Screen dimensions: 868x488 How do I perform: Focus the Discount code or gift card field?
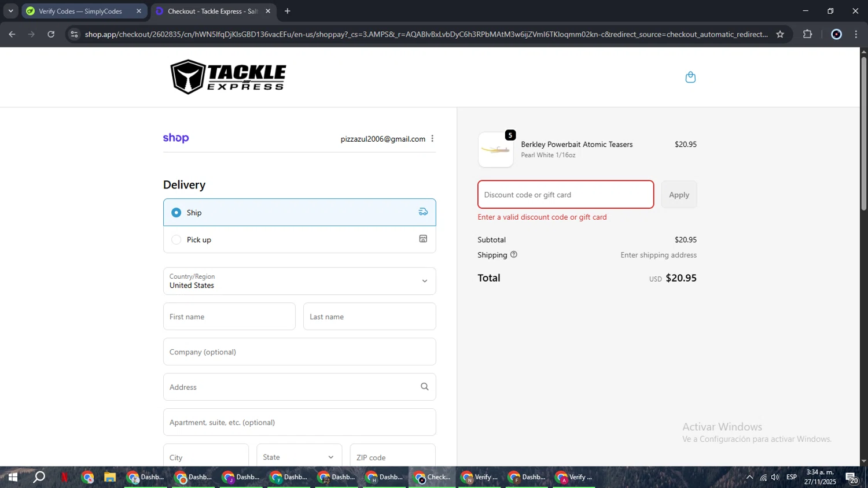tap(565, 194)
